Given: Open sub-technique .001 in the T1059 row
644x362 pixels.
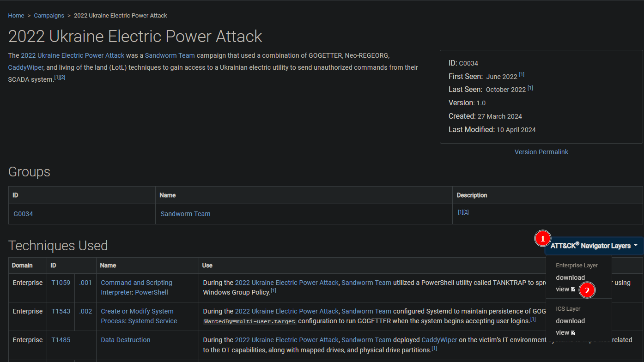Looking at the screenshot, I should coord(85,283).
